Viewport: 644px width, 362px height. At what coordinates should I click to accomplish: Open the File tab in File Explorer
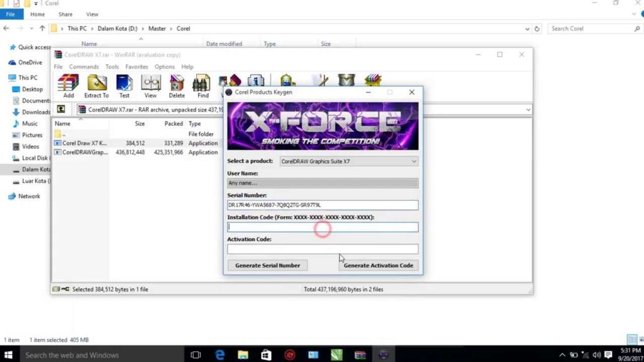point(10,14)
